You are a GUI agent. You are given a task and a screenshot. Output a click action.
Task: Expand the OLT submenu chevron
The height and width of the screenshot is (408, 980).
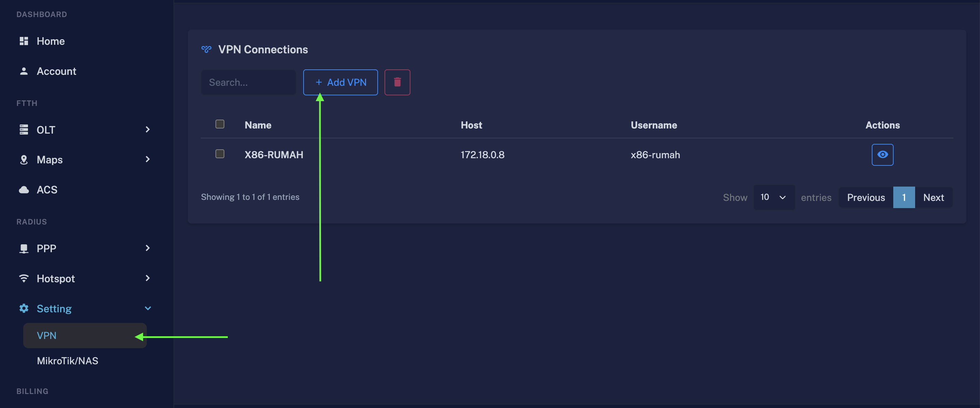[x=148, y=130]
